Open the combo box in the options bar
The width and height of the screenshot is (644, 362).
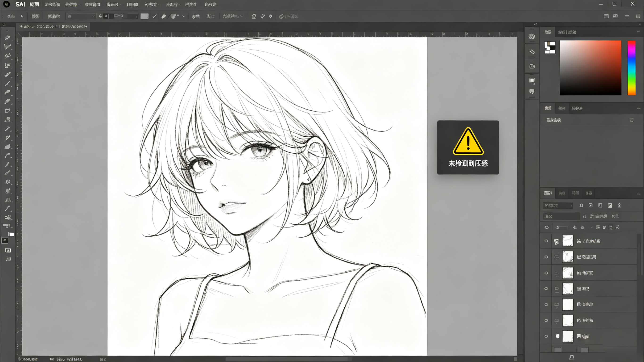81,16
